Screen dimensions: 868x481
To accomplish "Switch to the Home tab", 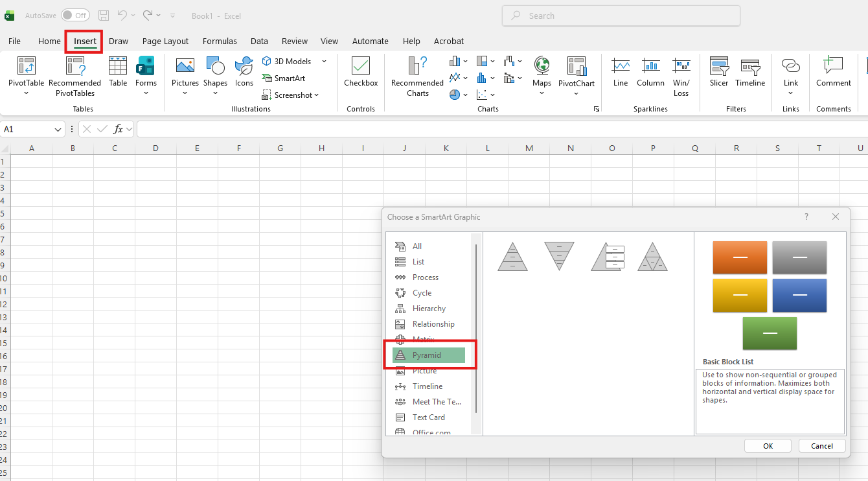I will [x=49, y=41].
